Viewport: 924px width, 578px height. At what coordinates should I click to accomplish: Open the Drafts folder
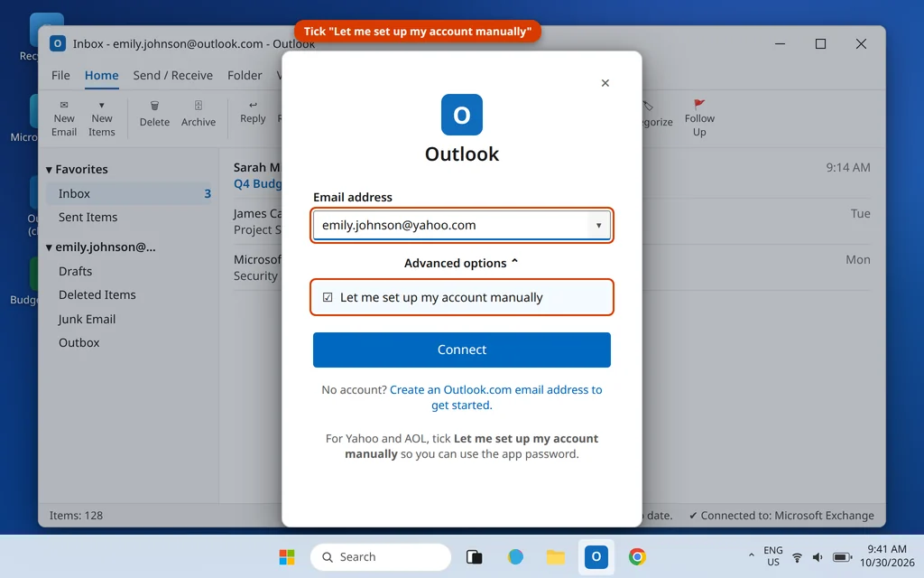(75, 271)
